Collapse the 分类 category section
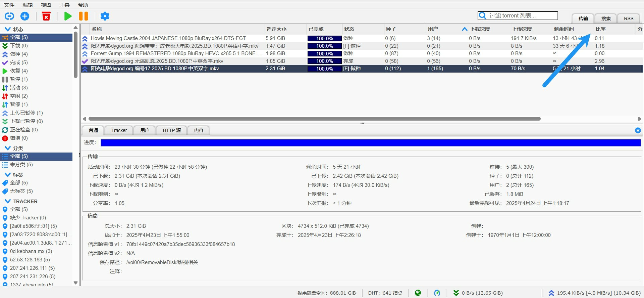 [x=8, y=148]
